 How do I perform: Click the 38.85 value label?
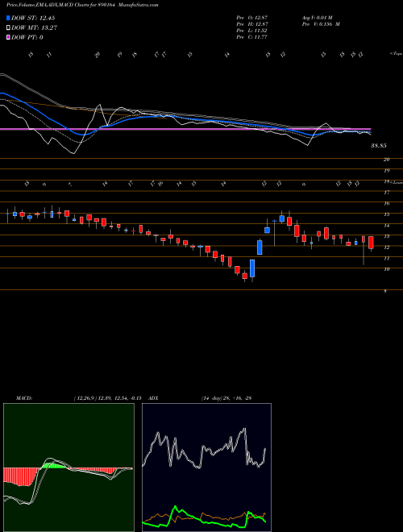[x=379, y=146]
